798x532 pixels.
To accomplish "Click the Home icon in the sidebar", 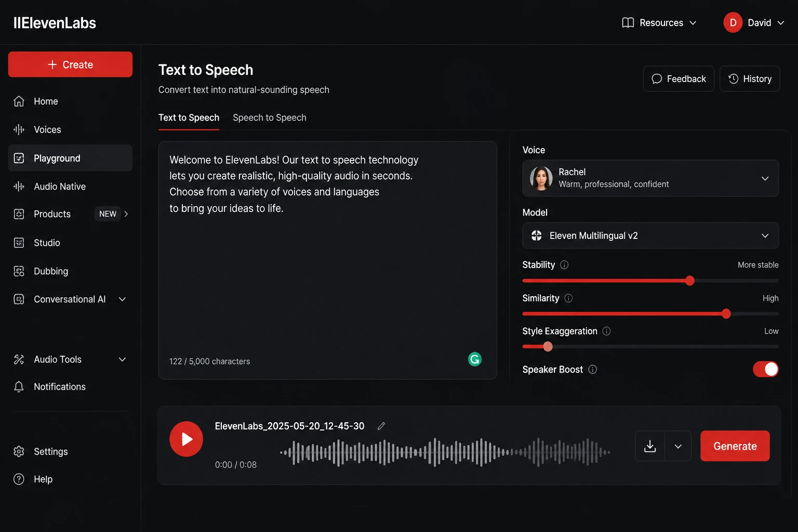I will tap(19, 101).
